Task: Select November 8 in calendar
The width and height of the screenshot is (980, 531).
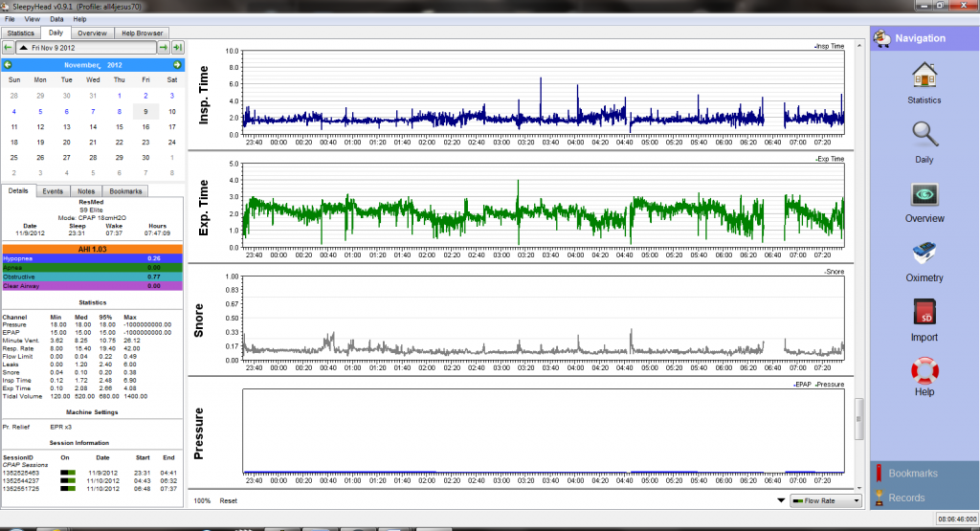Action: point(120,112)
